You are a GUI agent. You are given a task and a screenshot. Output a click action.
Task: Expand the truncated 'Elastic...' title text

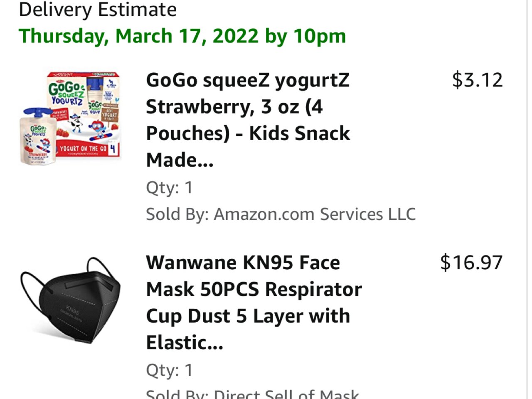tap(185, 343)
